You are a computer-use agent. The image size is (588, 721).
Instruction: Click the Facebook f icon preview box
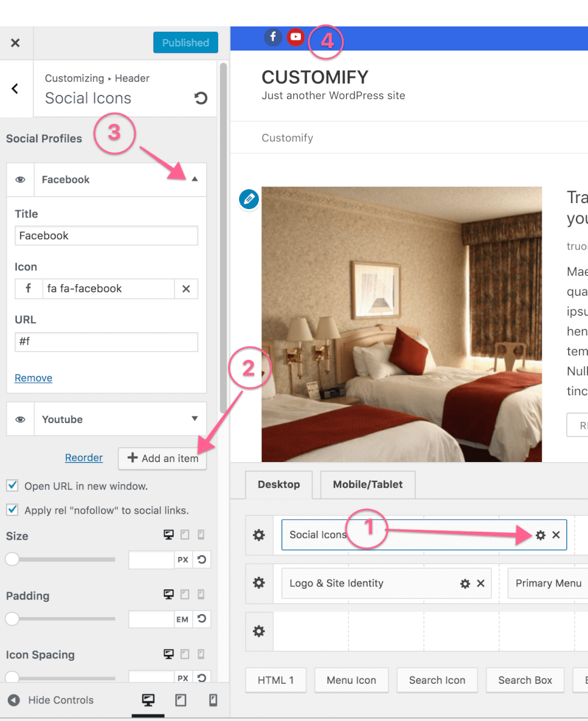28,288
